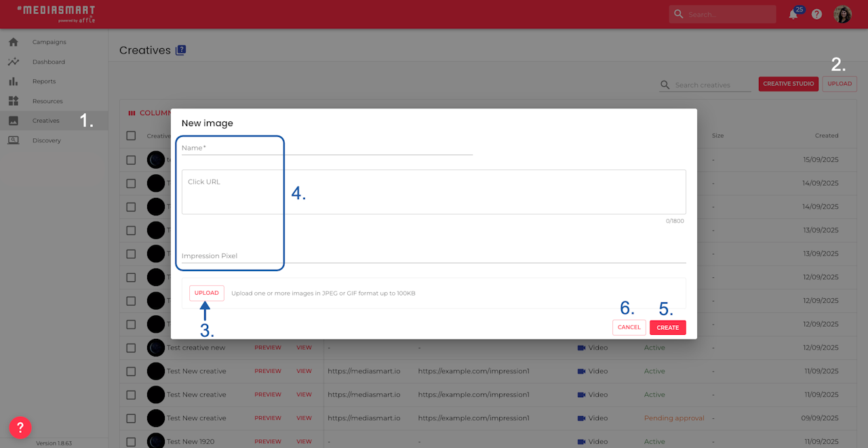This screenshot has height=448, width=868.
Task: Click the Created column header
Action: click(827, 136)
